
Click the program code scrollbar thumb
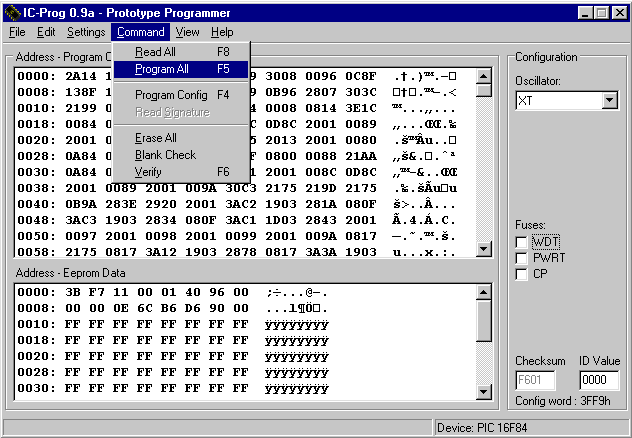pyautogui.click(x=483, y=90)
